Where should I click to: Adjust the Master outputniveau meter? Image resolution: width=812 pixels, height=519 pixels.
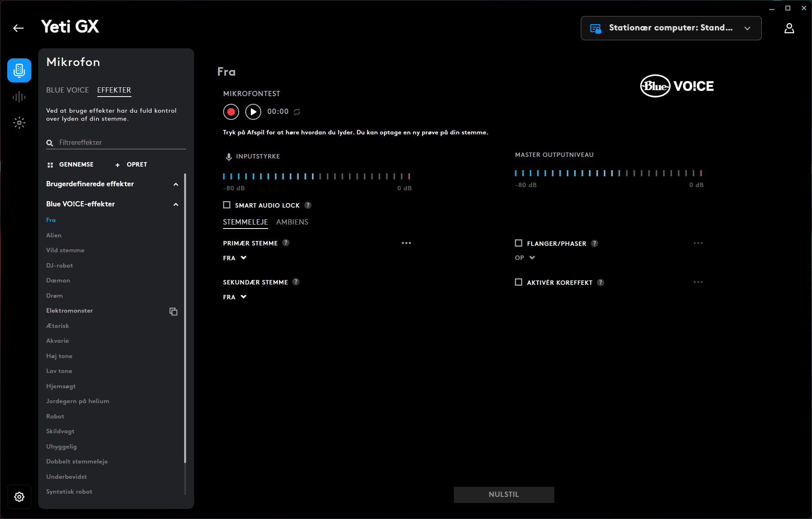tap(609, 173)
